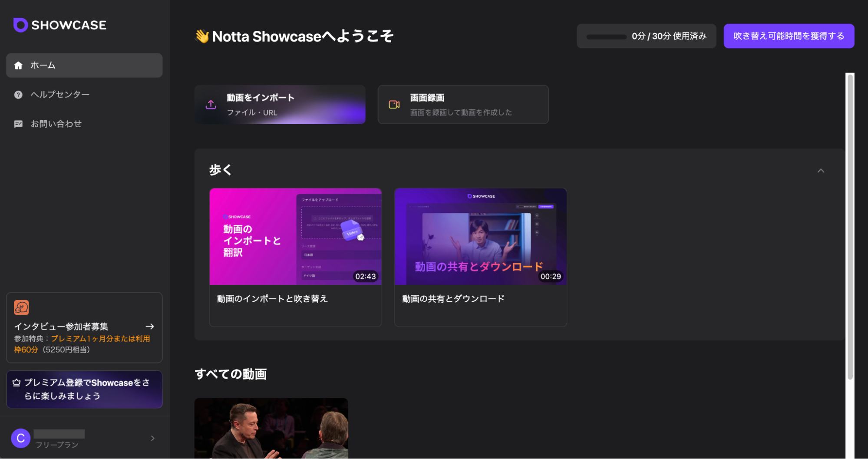The image size is (868, 459).
Task: Collapse the 歩く section with chevron
Action: 821,171
